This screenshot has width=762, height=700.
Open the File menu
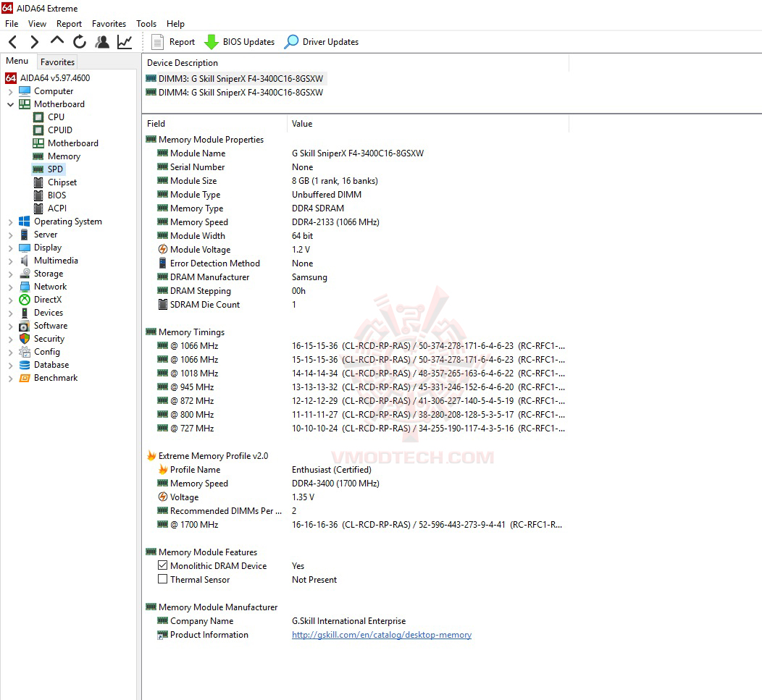[x=12, y=24]
